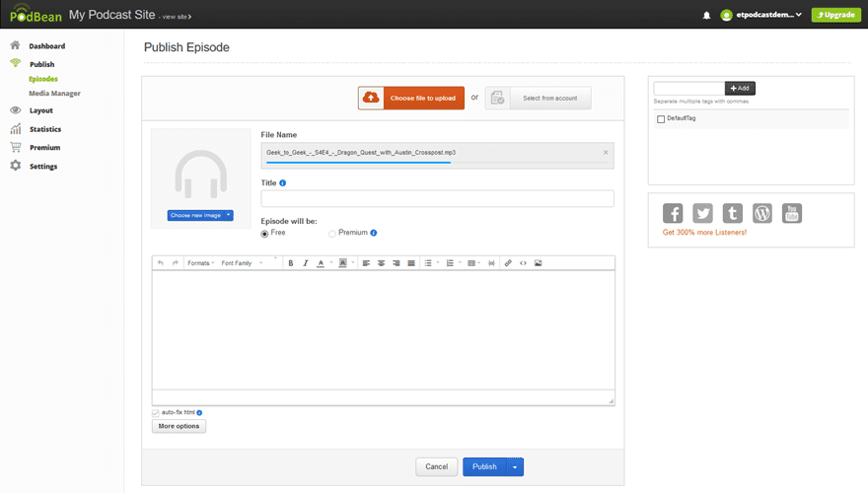The height and width of the screenshot is (493, 868).
Task: Open background color dropdown arrow
Action: [353, 263]
